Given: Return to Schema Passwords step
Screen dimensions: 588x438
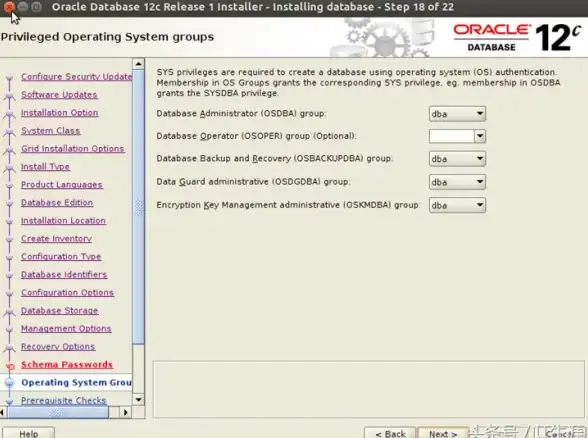Looking at the screenshot, I should click(67, 364).
